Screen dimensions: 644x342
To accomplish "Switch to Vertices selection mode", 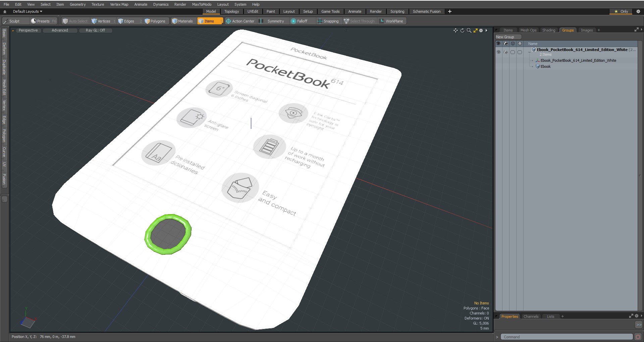I will tap(104, 21).
